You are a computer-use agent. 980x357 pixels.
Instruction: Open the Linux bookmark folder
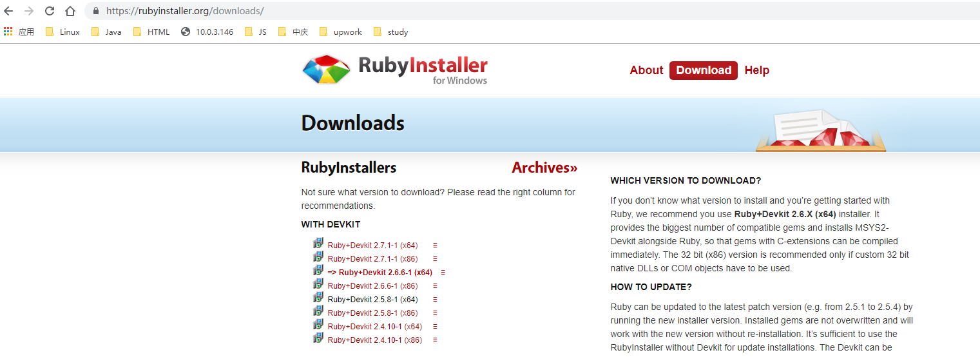pos(63,32)
